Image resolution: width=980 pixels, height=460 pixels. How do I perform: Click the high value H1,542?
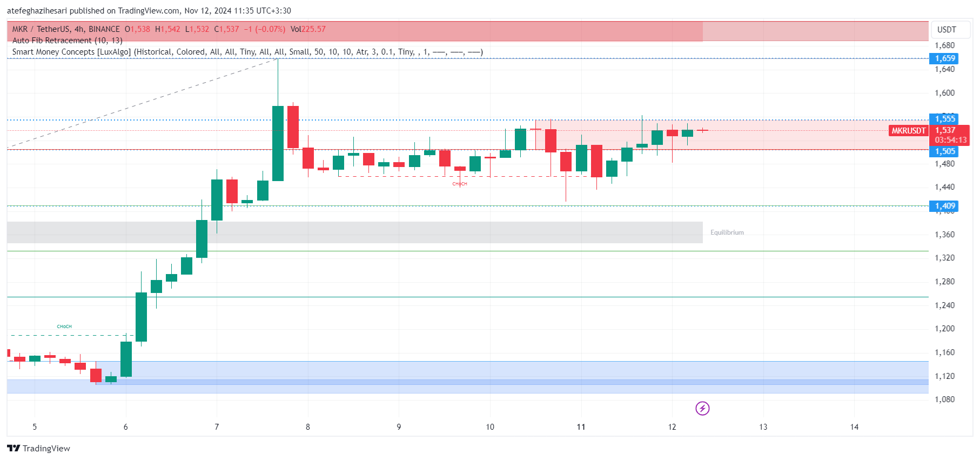pos(167,29)
